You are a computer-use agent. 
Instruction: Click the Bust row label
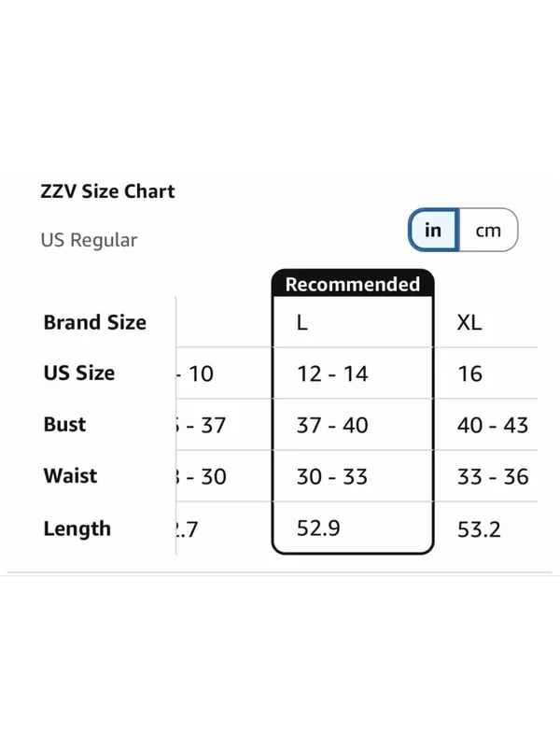pos(64,425)
